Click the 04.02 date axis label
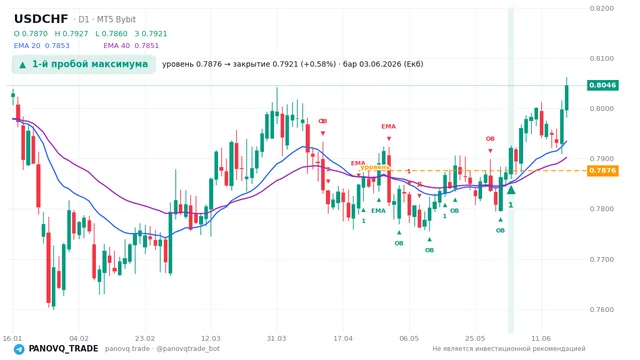This screenshot has height=360, width=640. [79, 338]
